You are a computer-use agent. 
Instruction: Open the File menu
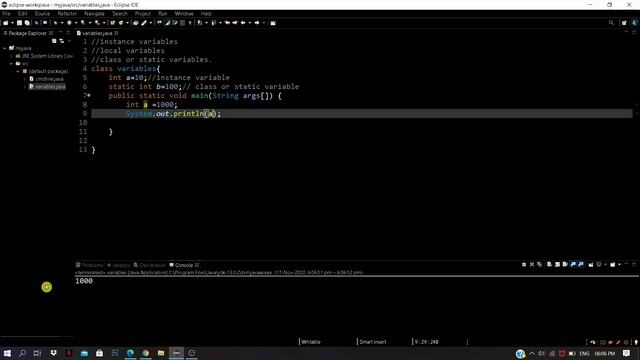(x=6, y=13)
